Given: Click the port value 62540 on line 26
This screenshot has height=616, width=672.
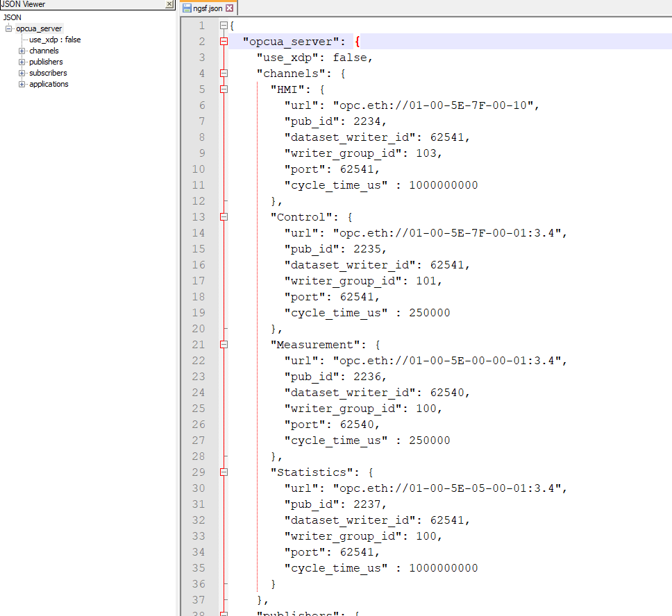Looking at the screenshot, I should click(357, 425).
